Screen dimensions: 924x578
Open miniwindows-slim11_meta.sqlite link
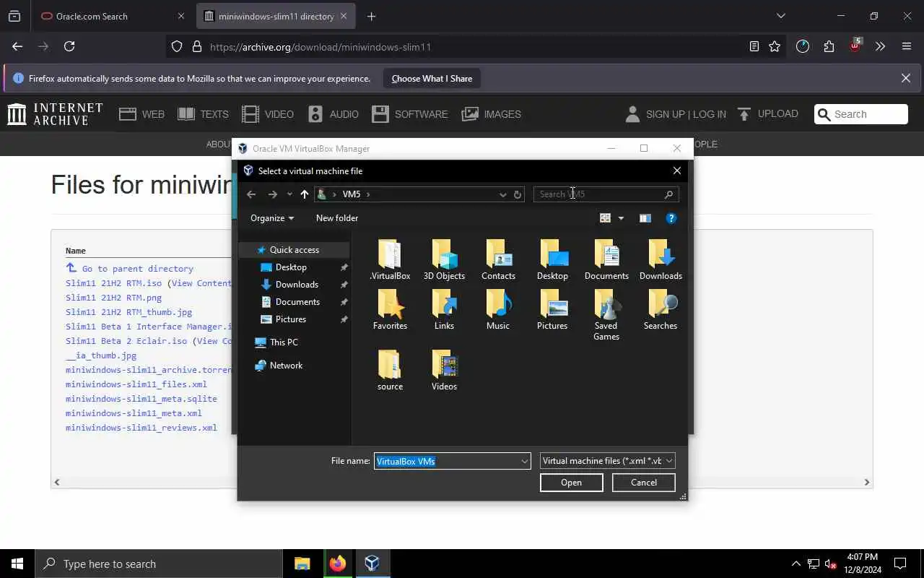tap(141, 399)
